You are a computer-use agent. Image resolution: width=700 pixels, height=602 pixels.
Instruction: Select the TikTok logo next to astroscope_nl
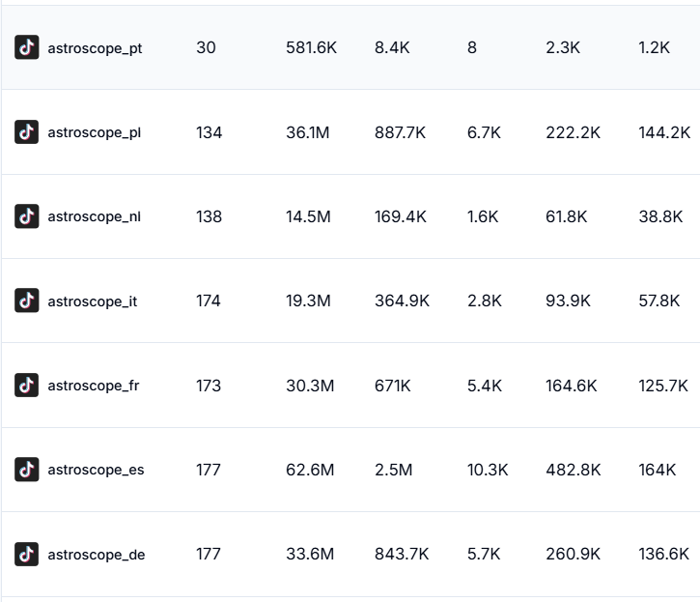[x=27, y=216]
